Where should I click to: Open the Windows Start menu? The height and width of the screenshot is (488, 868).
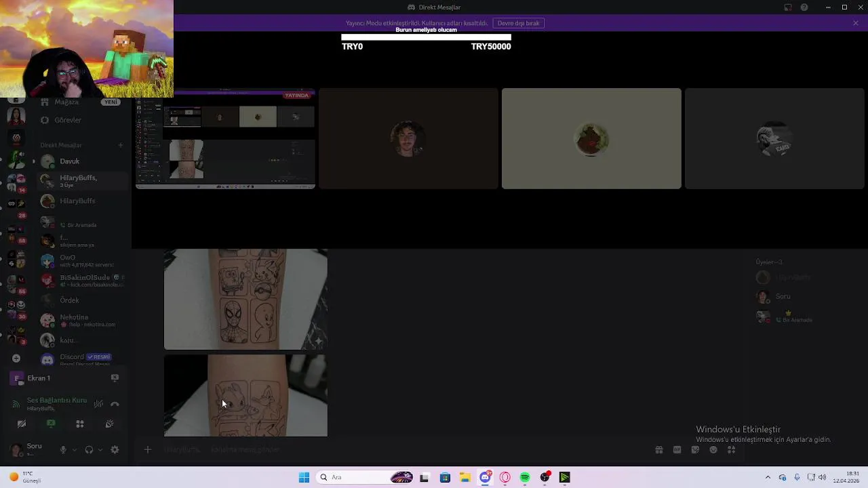coord(304,477)
